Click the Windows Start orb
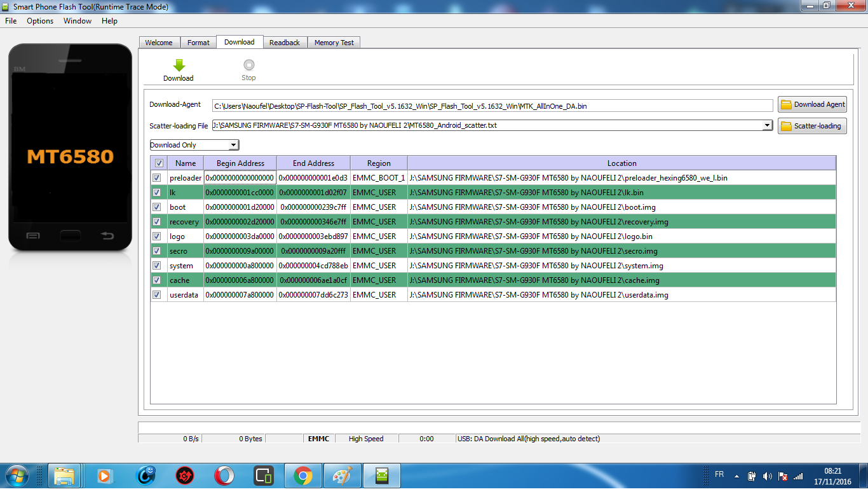868x501 pixels. point(17,476)
